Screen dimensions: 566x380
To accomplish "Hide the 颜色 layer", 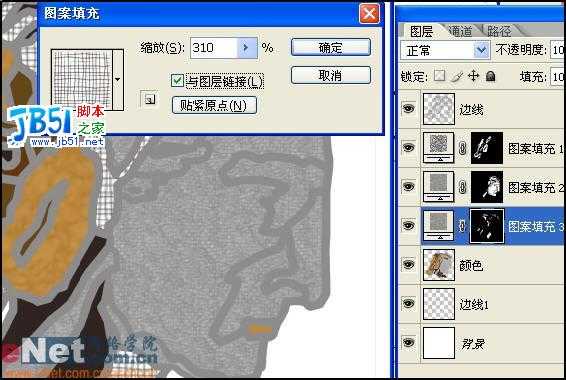I will coord(408,264).
